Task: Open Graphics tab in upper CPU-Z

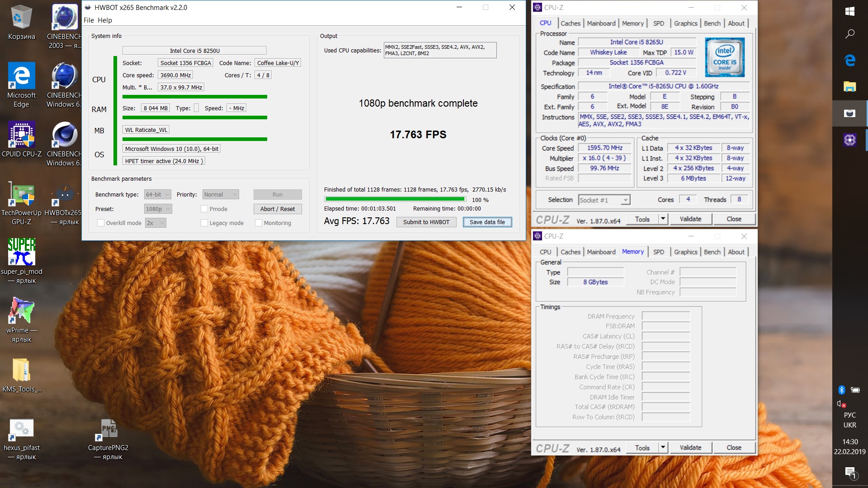Action: click(685, 23)
